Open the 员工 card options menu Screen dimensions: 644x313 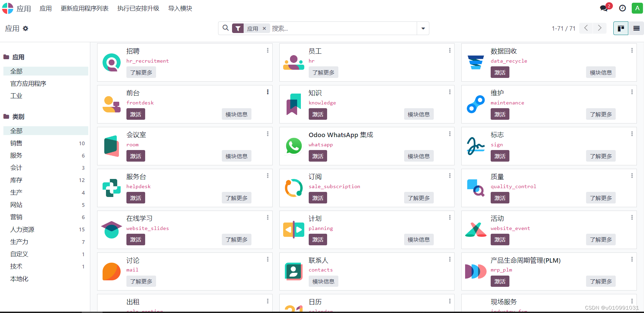450,50
